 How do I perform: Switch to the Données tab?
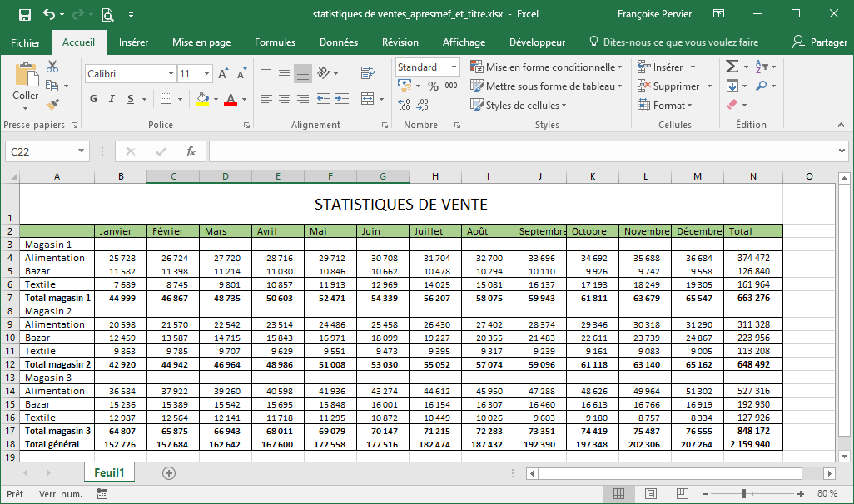coord(339,42)
